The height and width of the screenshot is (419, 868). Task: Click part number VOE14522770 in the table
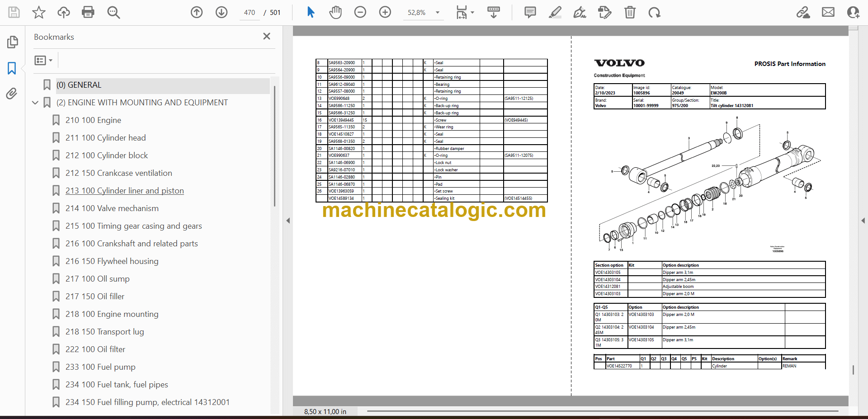tap(619, 366)
